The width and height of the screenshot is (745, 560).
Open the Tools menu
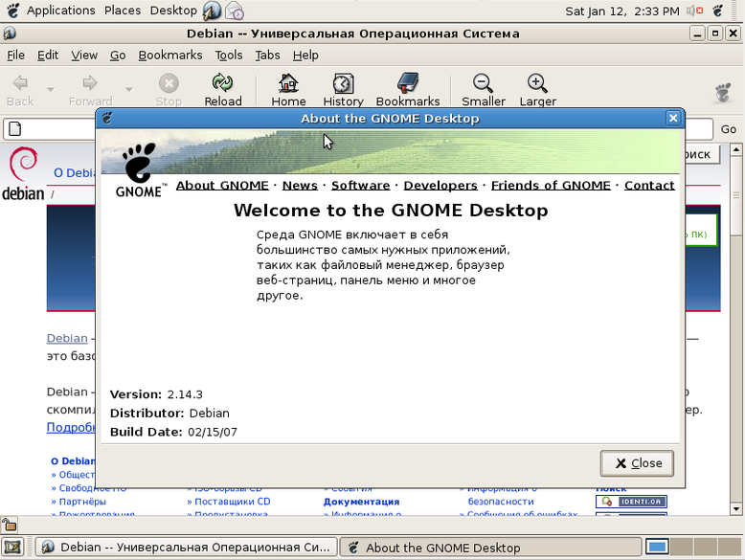[229, 56]
